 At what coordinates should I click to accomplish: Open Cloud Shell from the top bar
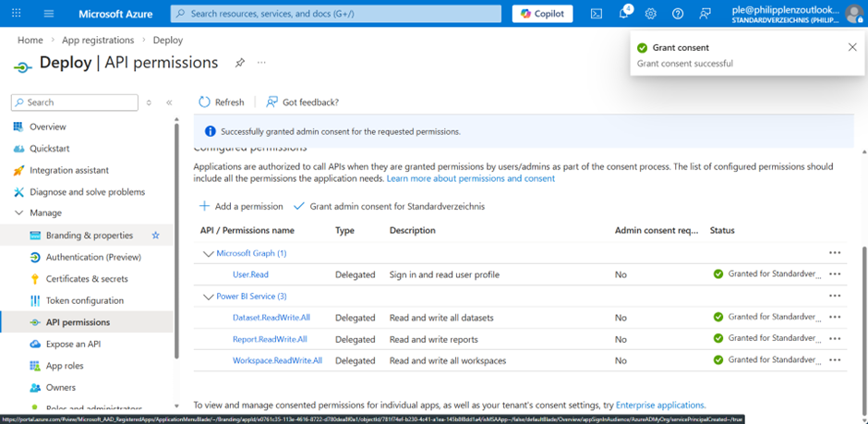pyautogui.click(x=597, y=14)
